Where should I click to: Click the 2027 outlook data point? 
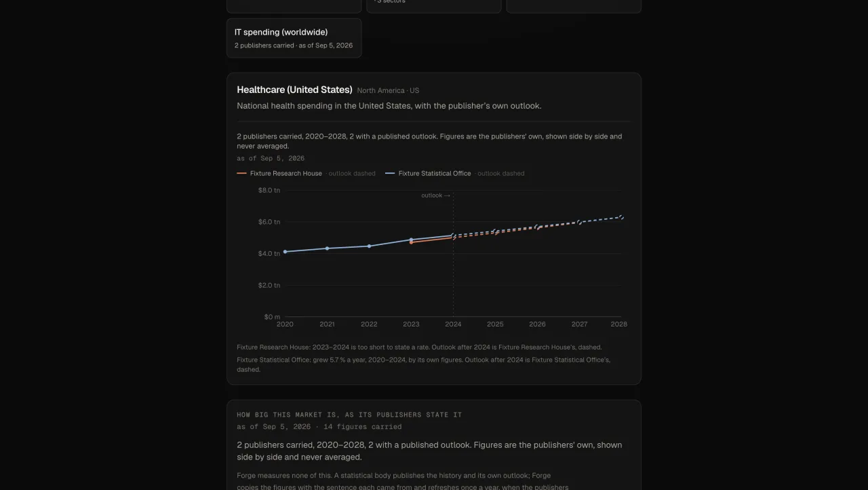pos(579,222)
